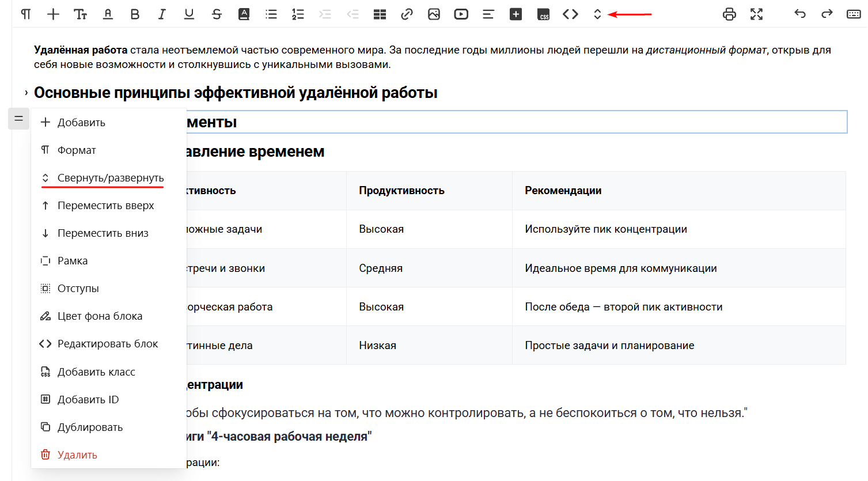Click bold text 'Удалённая работа'
868x481 pixels.
81,50
